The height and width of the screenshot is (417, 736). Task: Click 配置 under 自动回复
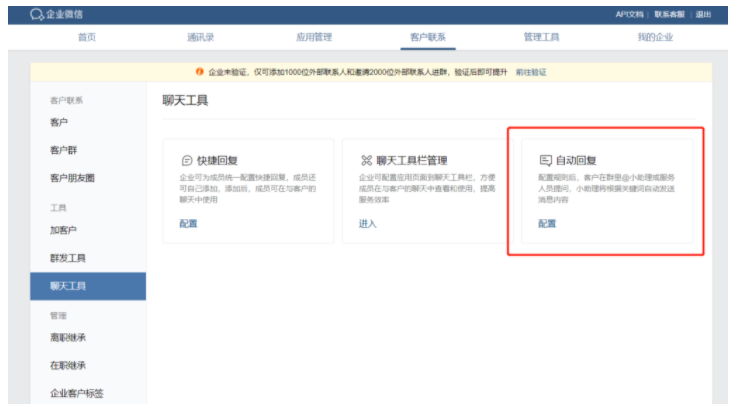click(547, 224)
